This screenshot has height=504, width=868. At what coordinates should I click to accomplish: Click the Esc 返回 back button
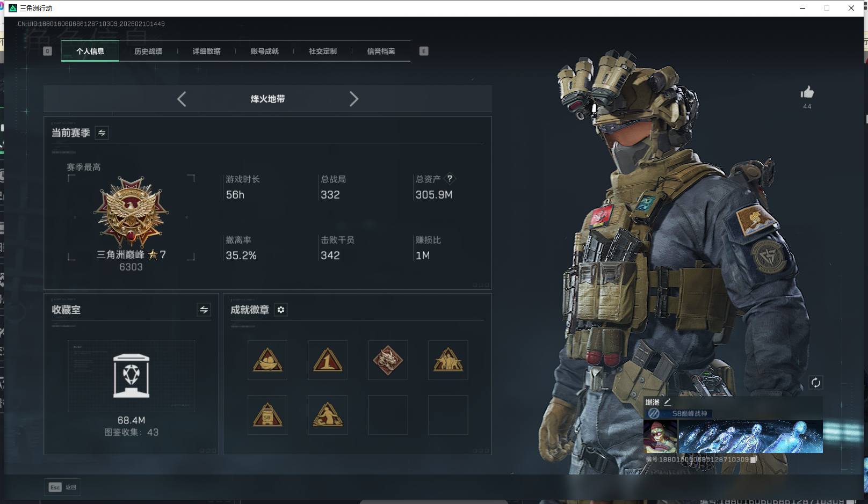point(62,487)
